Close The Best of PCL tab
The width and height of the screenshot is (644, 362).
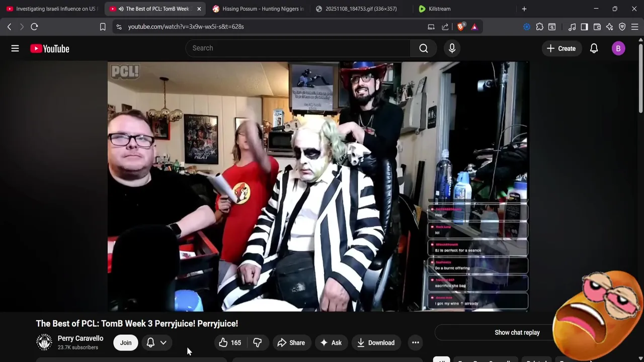click(x=199, y=9)
